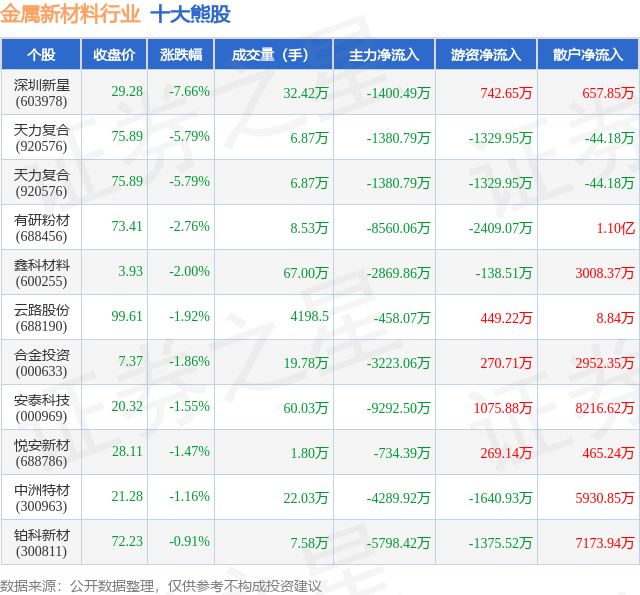This screenshot has width=640, height=595.
Task: Select volume cell 67.00万
Action: [306, 273]
